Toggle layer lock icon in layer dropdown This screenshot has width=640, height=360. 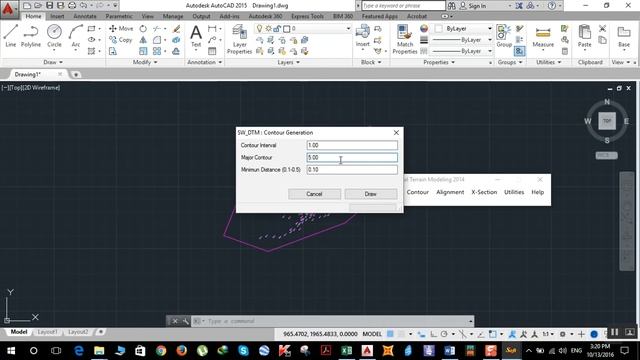coord(277,29)
